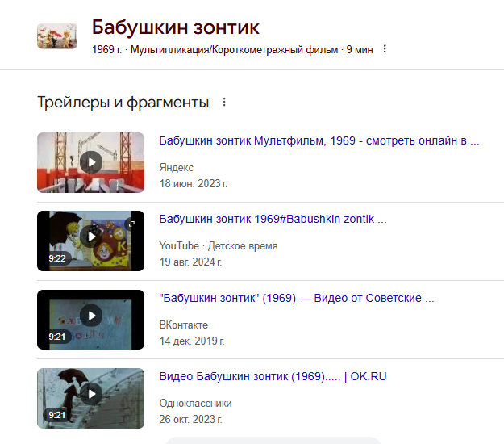This screenshot has width=504, height=444.
Task: Click the date "26 окт. 2023 г."
Action: pyautogui.click(x=190, y=419)
